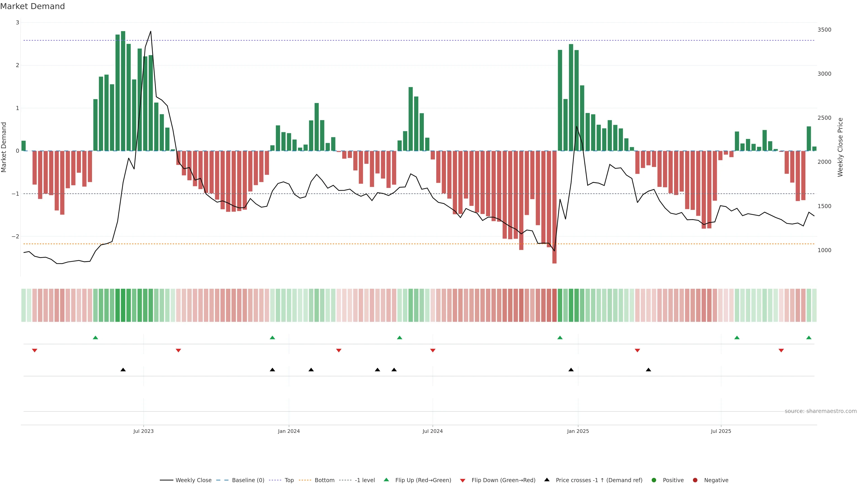This screenshot has width=868, height=488.
Task: Toggle the -1 level legend entry
Action: [365, 480]
